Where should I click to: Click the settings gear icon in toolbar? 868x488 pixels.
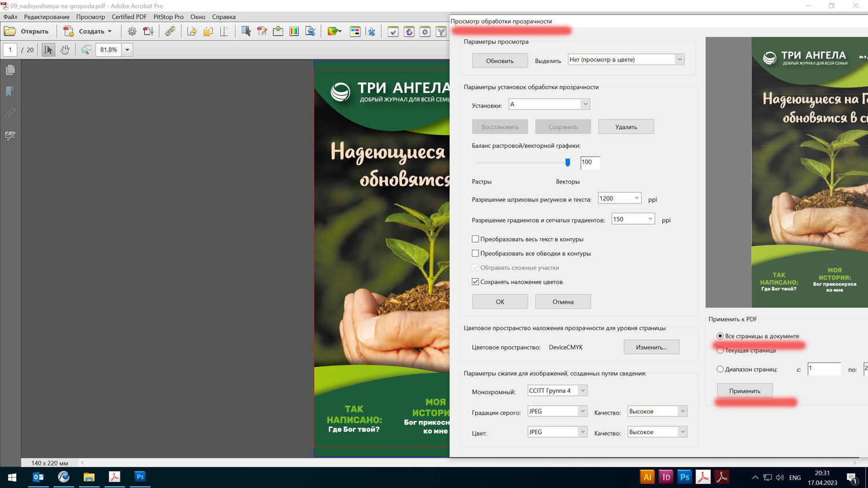pos(132,31)
